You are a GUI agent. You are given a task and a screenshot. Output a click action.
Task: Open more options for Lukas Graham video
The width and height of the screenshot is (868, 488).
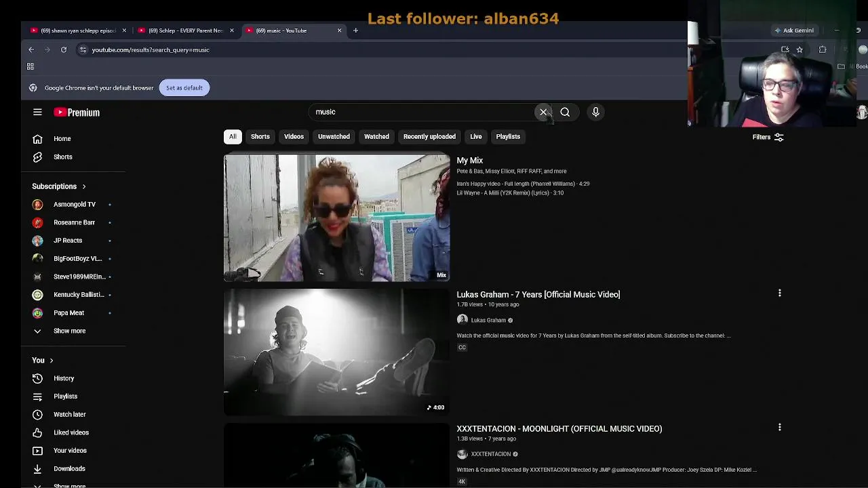tap(779, 293)
